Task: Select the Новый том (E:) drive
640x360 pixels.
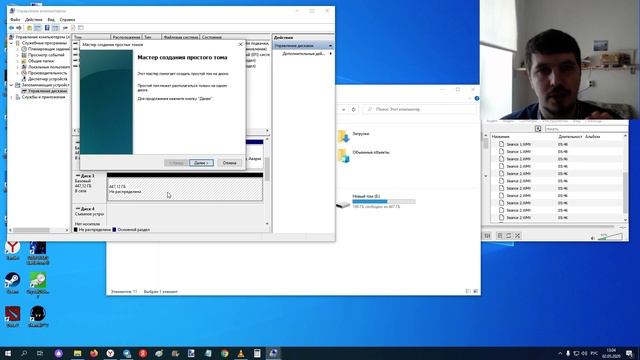Action: point(376,202)
